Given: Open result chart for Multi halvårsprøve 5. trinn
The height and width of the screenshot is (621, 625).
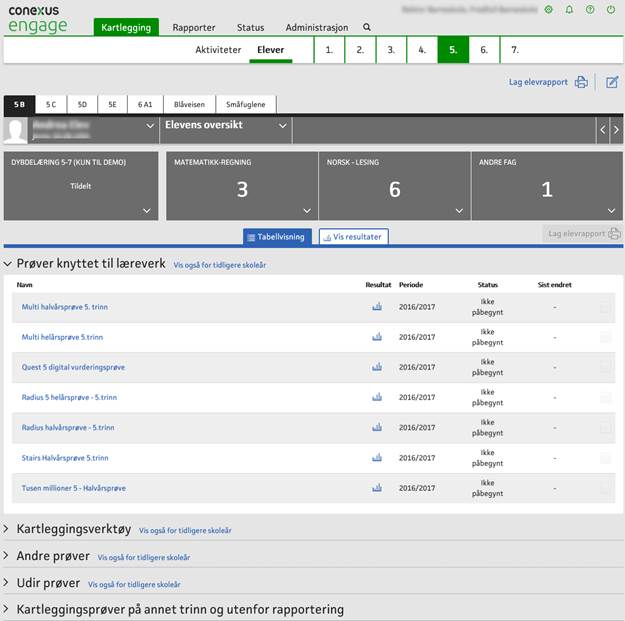Looking at the screenshot, I should (x=377, y=308).
